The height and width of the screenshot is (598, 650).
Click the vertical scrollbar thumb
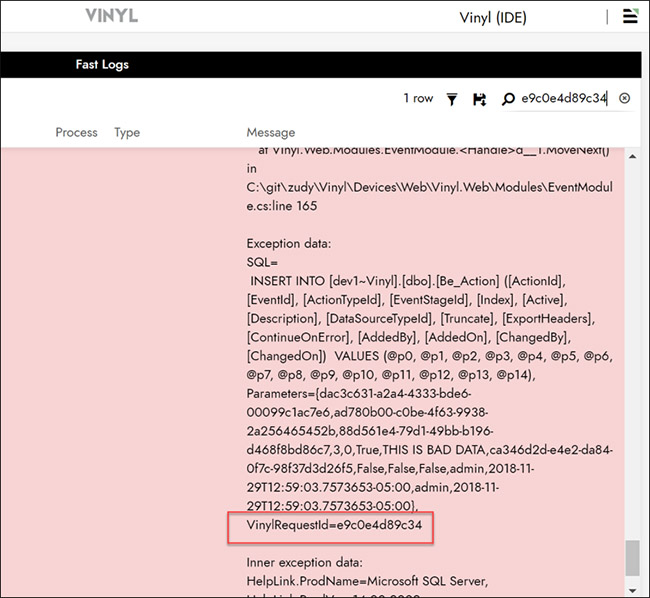pos(631,558)
